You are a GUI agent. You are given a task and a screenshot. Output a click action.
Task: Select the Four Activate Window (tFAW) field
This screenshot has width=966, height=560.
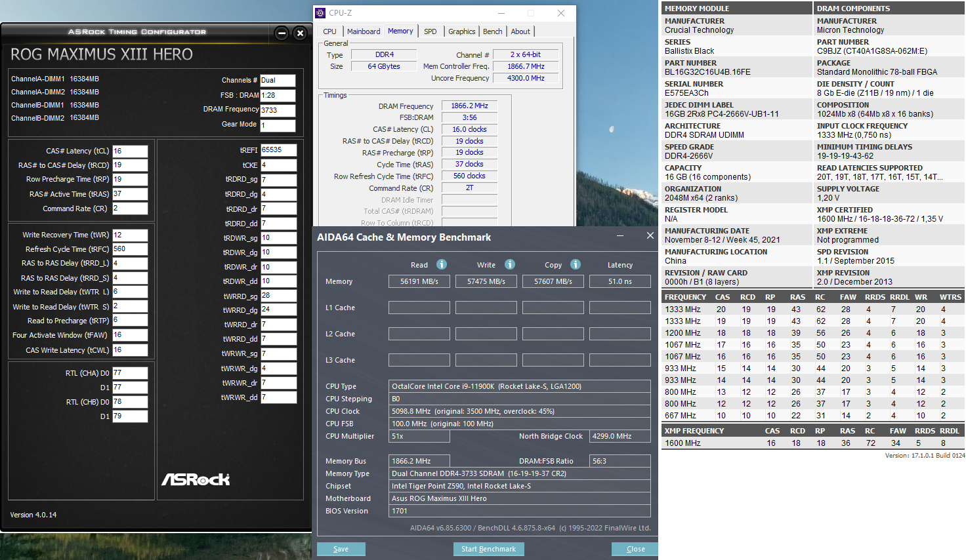130,335
